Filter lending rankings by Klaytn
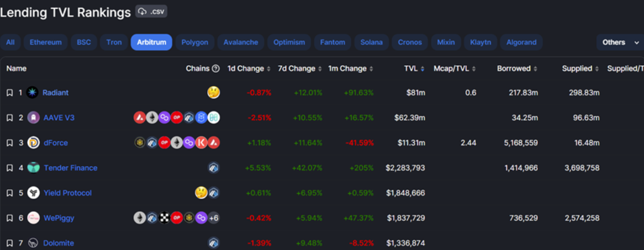 (x=481, y=42)
